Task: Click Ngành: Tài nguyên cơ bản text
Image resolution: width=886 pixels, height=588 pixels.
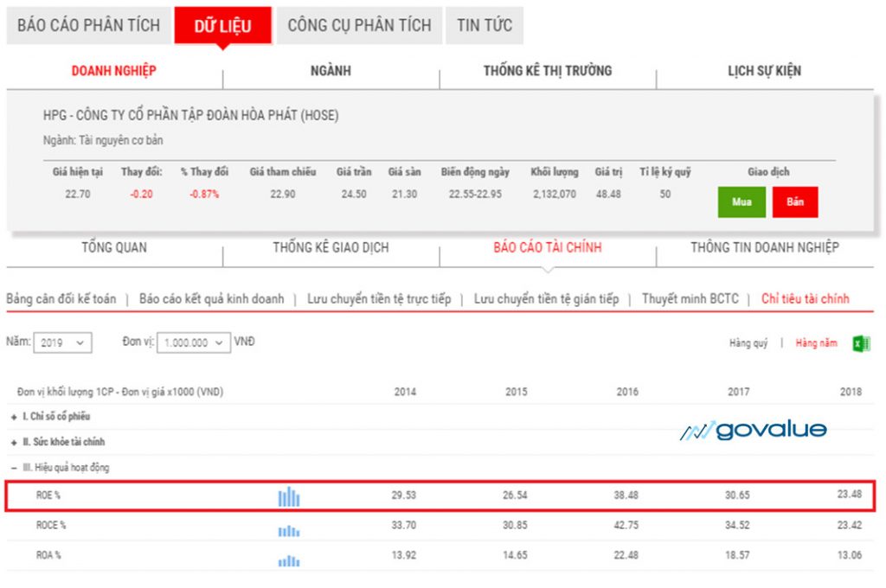Action: (103, 140)
